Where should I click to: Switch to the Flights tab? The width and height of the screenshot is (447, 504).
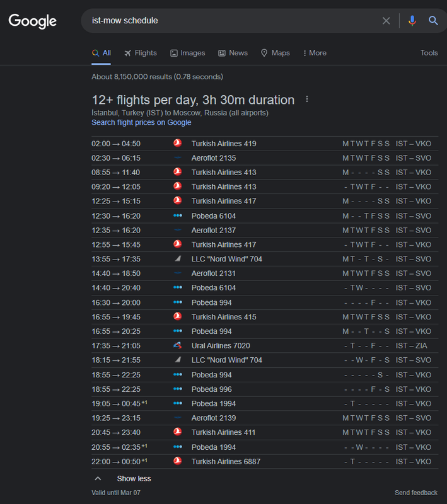point(141,53)
